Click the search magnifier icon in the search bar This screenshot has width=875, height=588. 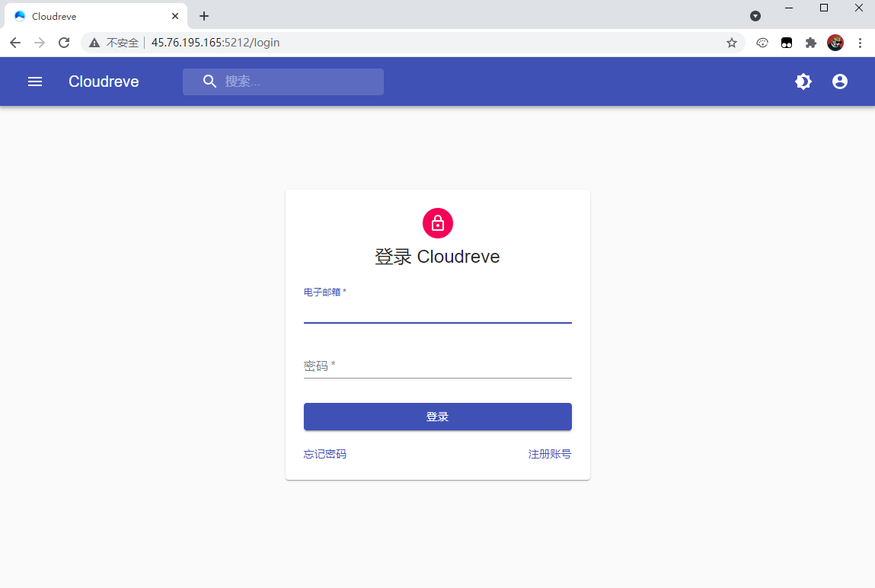click(x=209, y=81)
